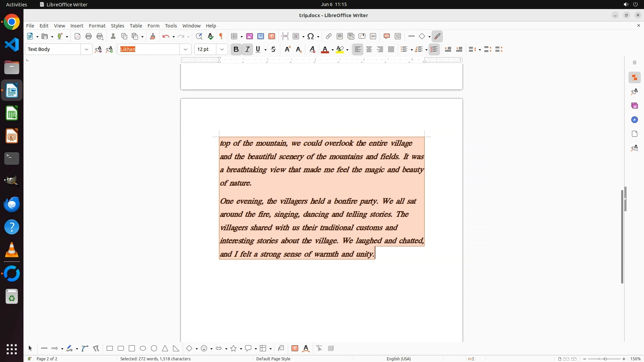Image resolution: width=644 pixels, height=362 pixels.
Task: Click the Export as PDF icon
Action: point(77,37)
